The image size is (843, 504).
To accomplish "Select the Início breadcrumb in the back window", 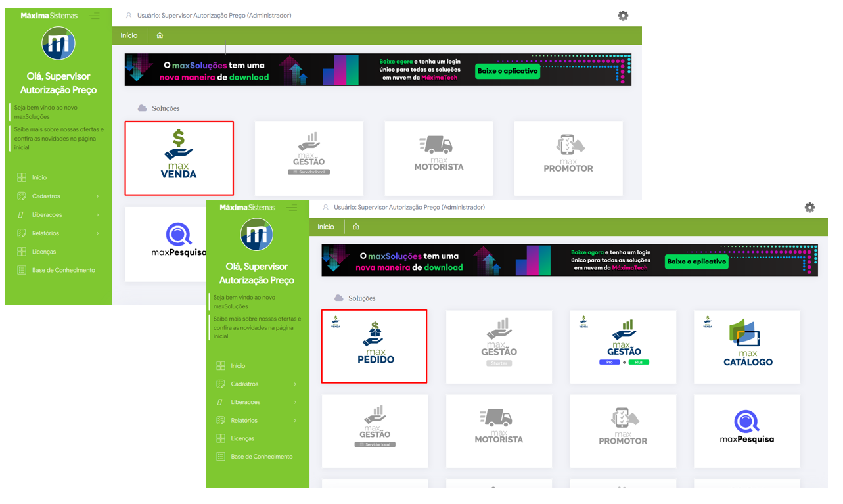I will (129, 35).
